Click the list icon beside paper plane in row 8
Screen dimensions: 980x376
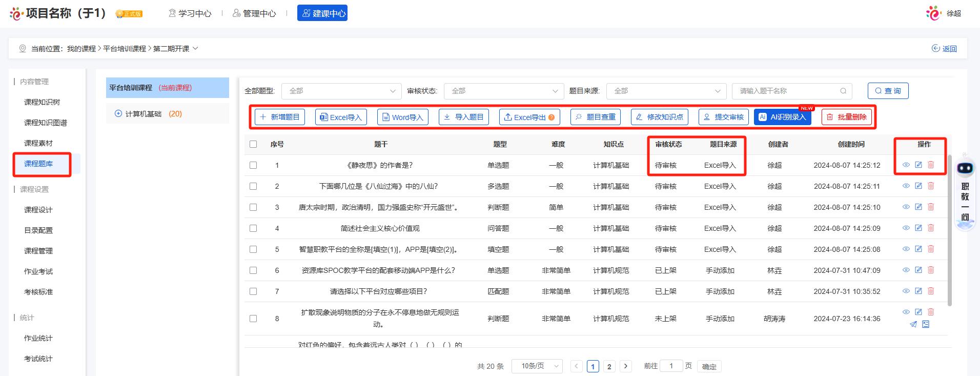click(926, 324)
